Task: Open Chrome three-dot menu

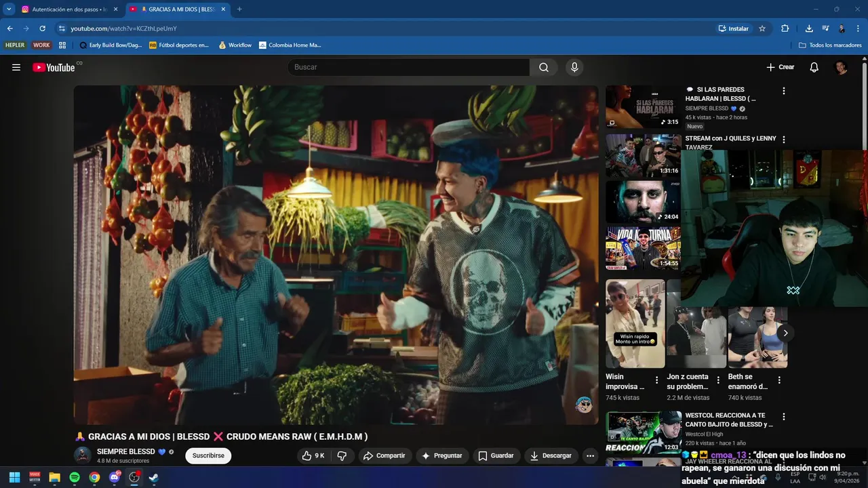Action: (857, 28)
